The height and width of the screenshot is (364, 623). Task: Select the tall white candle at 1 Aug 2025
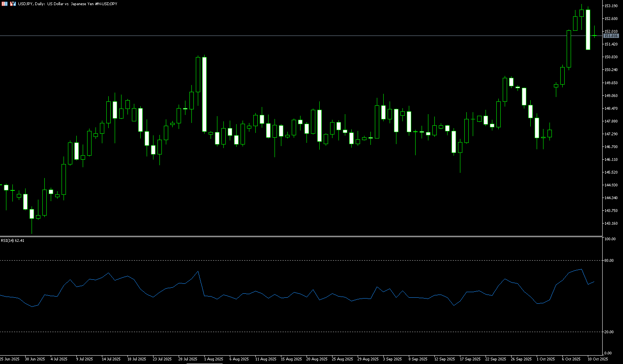205,94
